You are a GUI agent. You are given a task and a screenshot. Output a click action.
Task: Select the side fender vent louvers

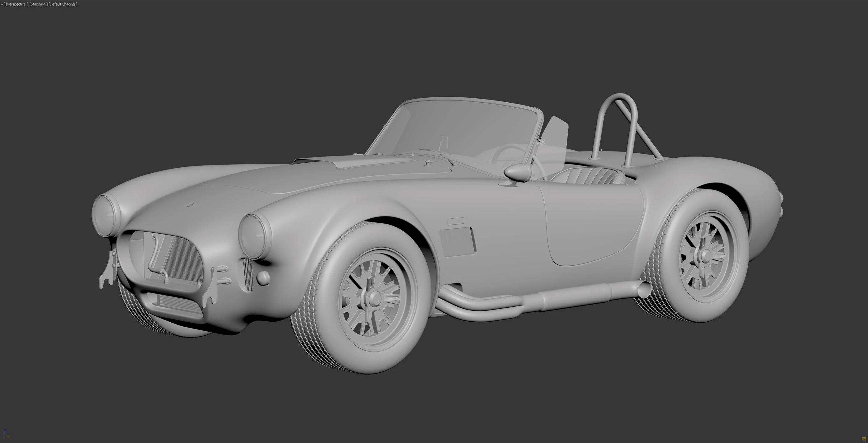[x=458, y=241]
